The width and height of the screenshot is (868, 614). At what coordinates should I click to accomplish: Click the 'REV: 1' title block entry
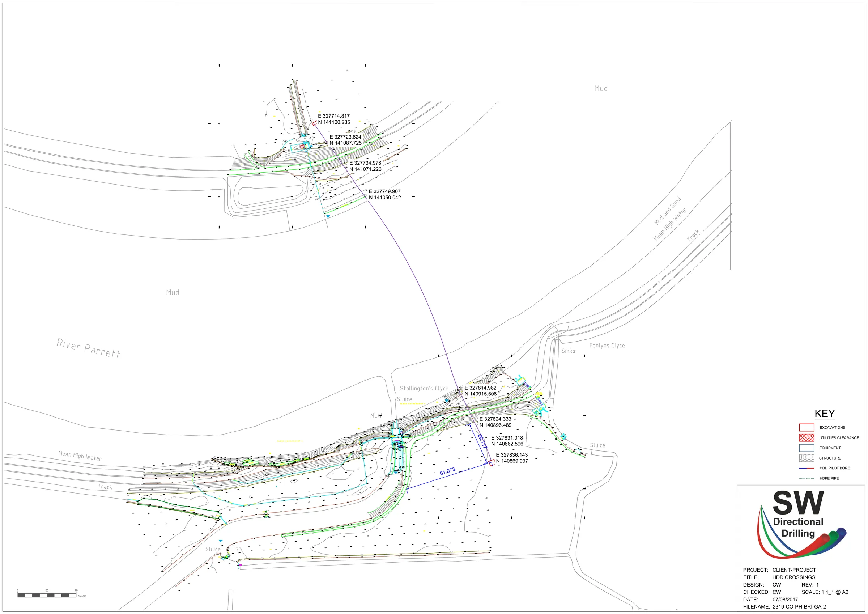[x=810, y=585]
